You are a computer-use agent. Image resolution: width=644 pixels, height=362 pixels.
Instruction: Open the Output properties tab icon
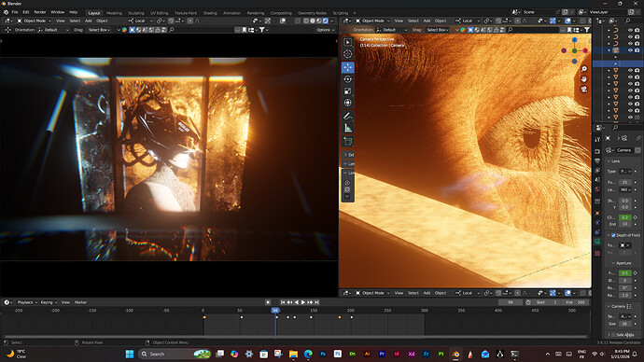point(597,160)
